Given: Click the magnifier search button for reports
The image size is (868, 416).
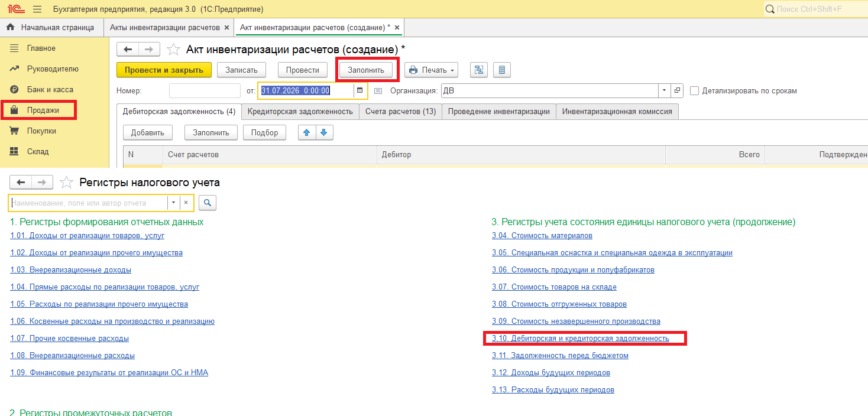Looking at the screenshot, I should click(x=208, y=203).
